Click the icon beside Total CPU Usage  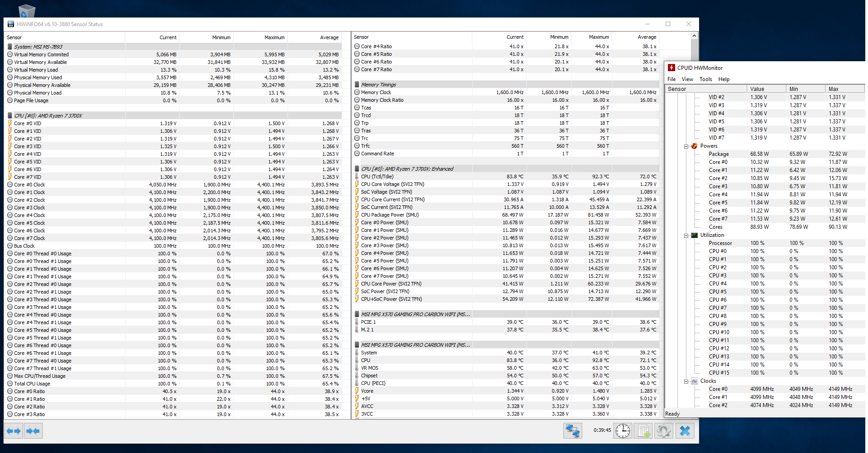(x=10, y=384)
